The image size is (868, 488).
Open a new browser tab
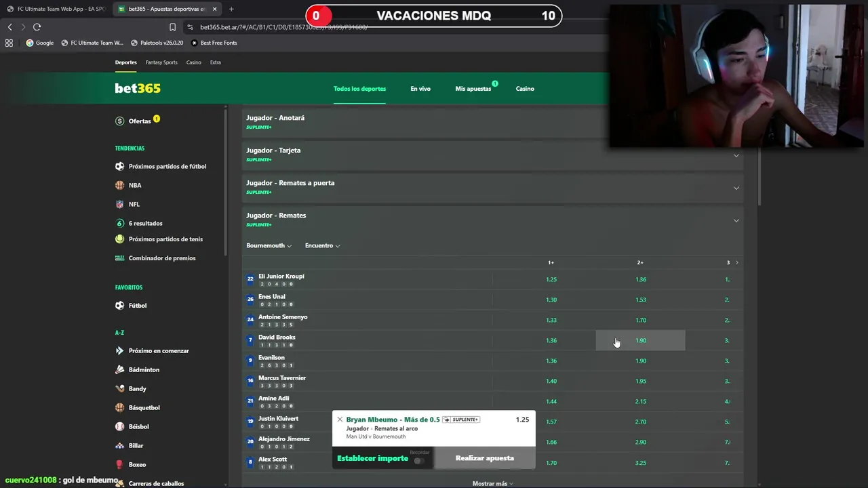click(x=231, y=9)
